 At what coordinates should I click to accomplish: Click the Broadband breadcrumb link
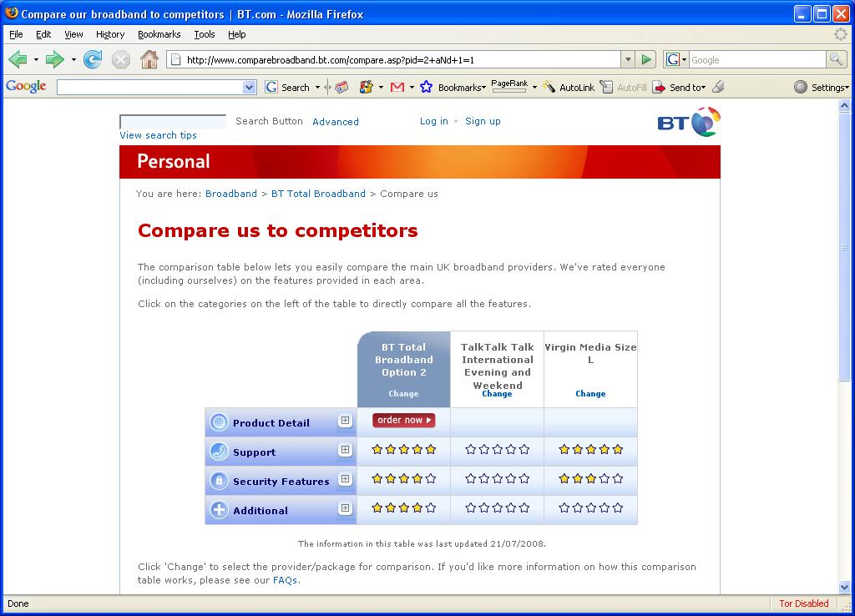[x=230, y=194]
